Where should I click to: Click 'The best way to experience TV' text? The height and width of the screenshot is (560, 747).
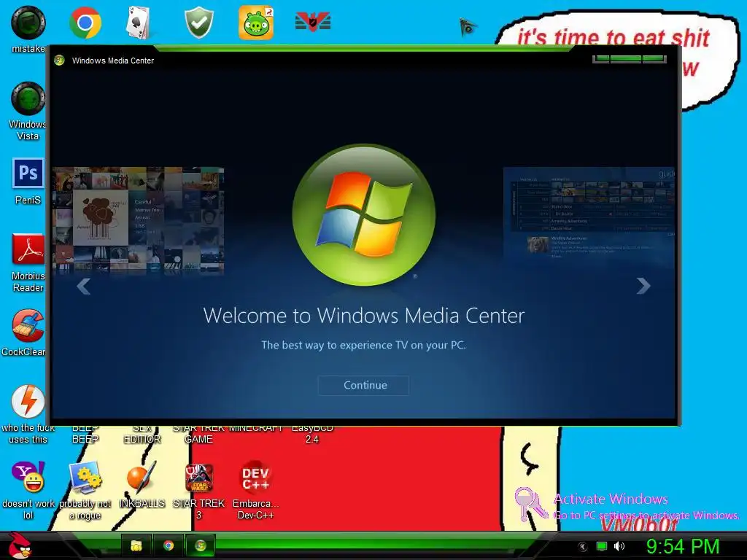[363, 345]
